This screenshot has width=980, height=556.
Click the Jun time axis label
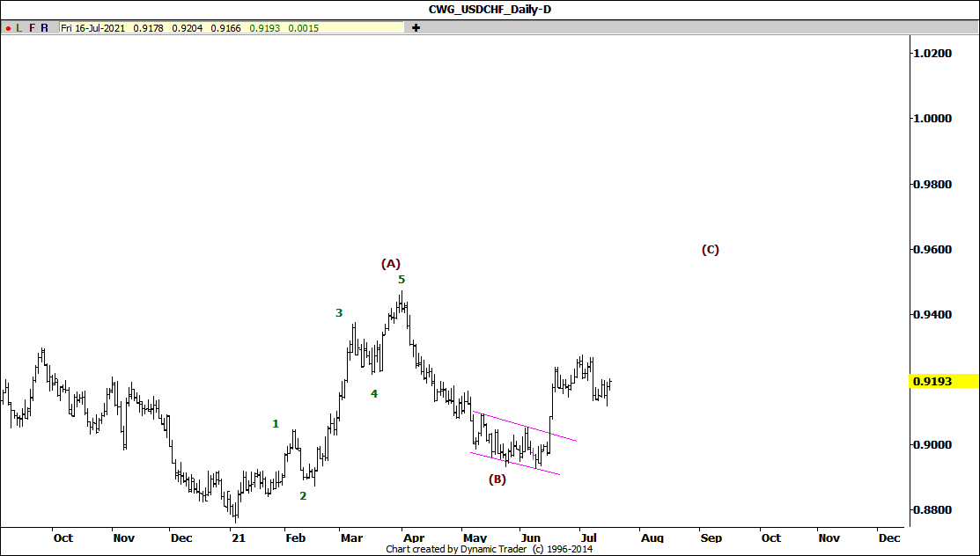(x=531, y=538)
